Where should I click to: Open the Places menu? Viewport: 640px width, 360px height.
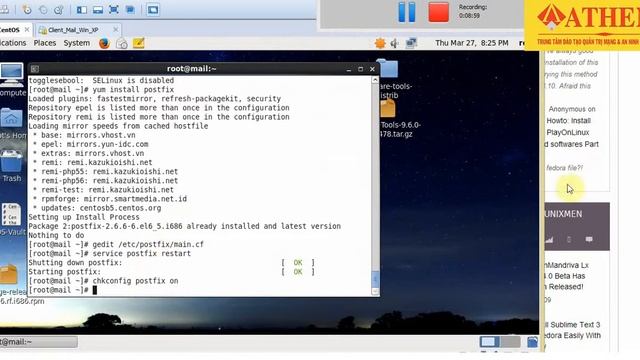pos(44,43)
